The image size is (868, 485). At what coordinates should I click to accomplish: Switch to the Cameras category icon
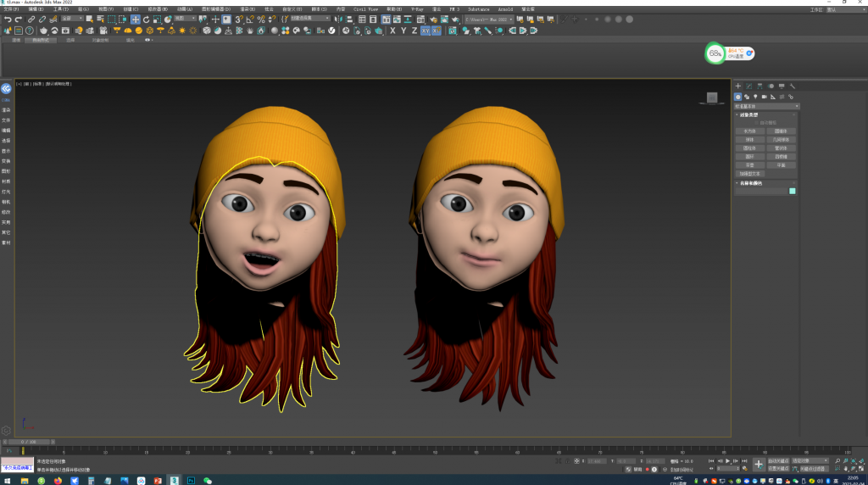(764, 97)
